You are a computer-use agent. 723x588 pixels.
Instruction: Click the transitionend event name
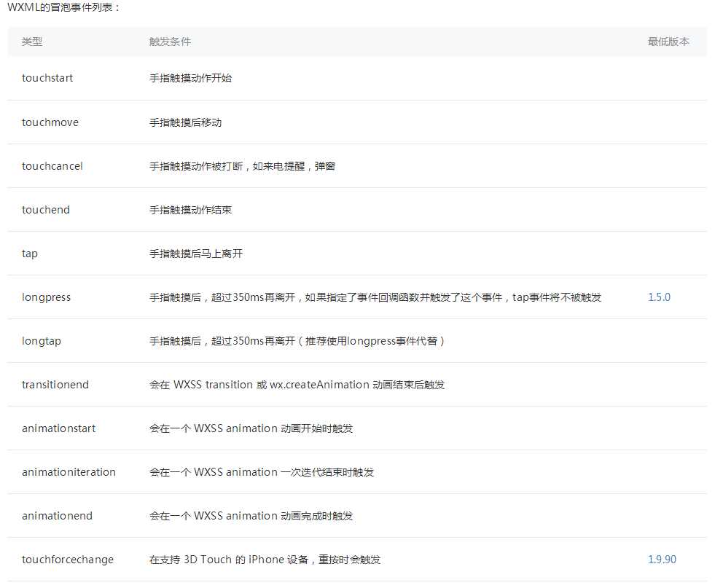pos(55,385)
